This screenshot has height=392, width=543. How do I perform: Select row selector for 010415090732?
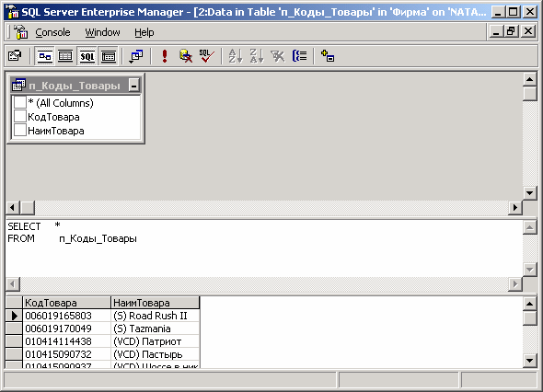(x=14, y=354)
